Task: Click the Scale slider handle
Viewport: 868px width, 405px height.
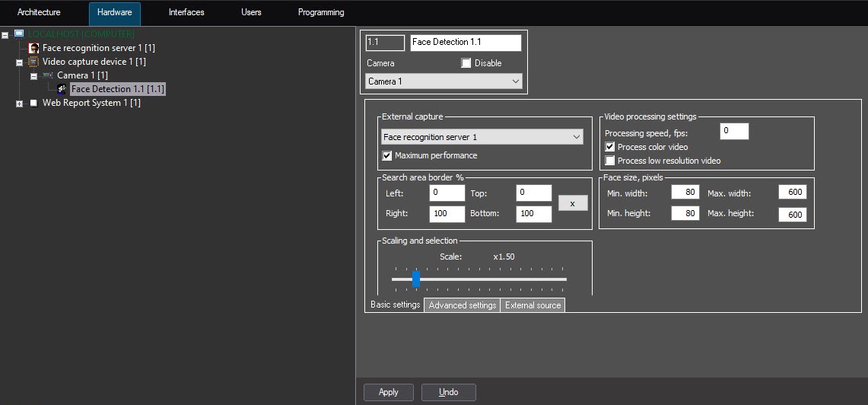Action: click(x=416, y=279)
